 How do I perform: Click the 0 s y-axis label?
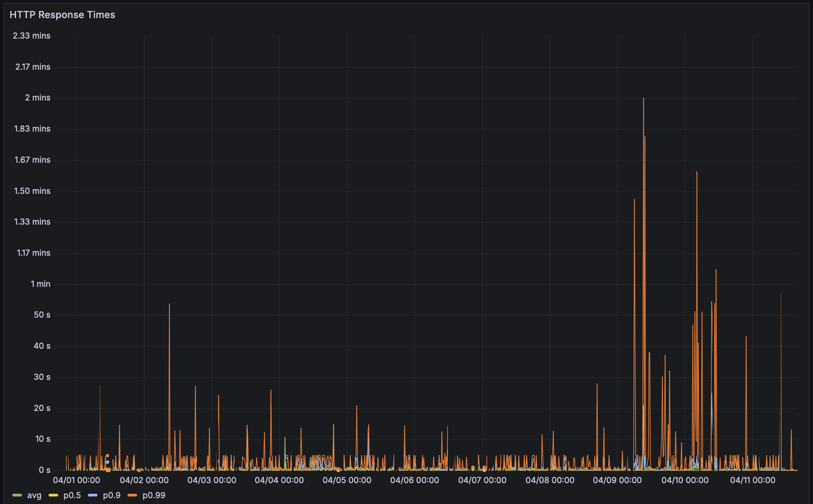(x=44, y=470)
